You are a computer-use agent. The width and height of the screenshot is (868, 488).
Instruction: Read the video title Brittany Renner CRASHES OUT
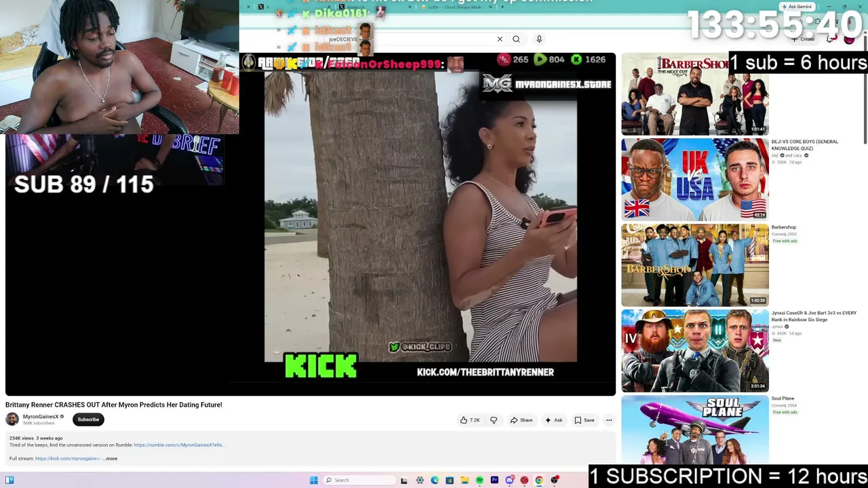[114, 405]
